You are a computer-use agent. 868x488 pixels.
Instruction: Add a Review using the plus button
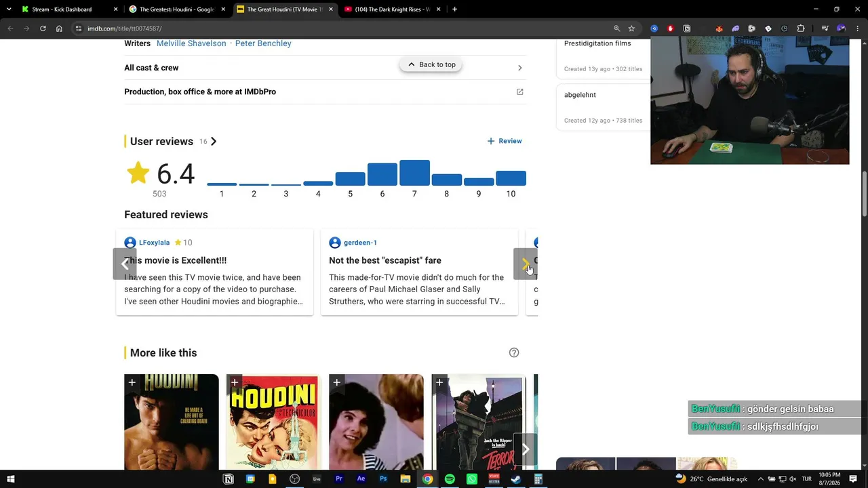[505, 141]
